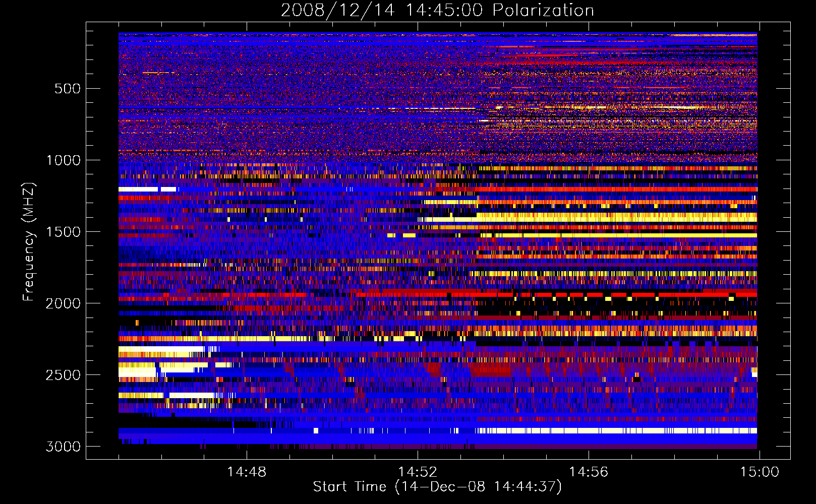Click the 2000 frequency tick label

point(63,303)
